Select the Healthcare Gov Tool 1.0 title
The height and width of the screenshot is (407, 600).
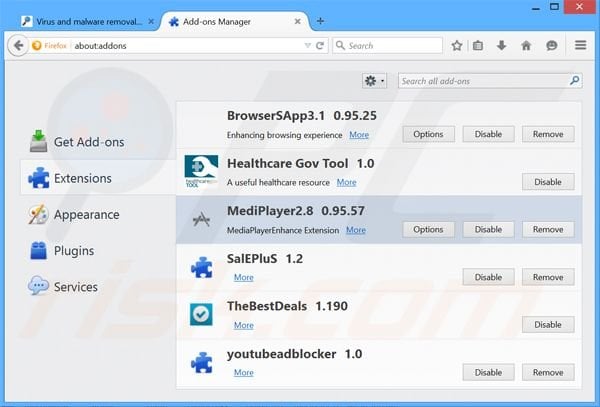pyautogui.click(x=300, y=164)
